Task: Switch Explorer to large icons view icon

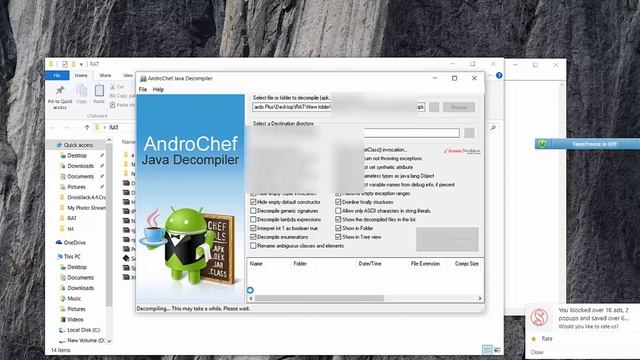Action: [497, 350]
